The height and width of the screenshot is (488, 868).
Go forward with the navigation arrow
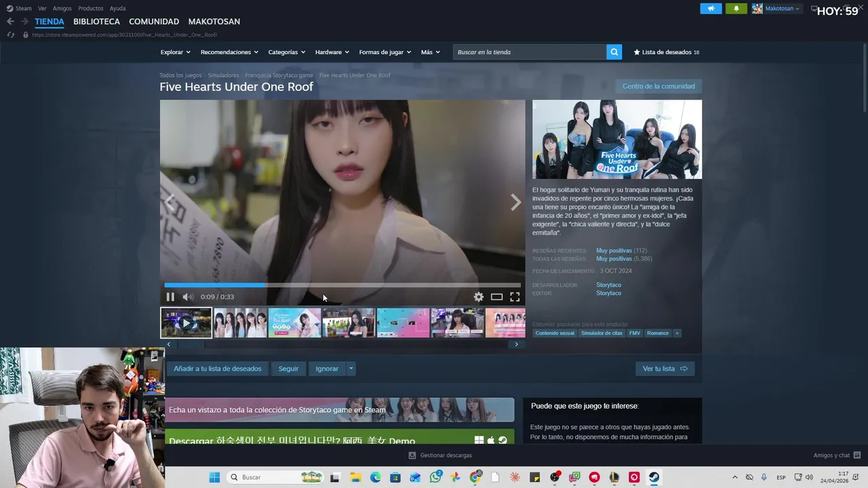(x=24, y=22)
